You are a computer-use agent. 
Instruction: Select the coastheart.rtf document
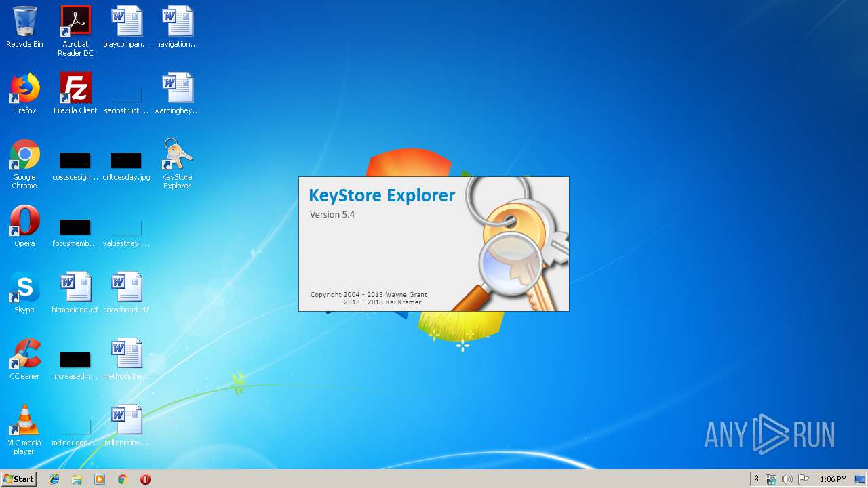126,293
